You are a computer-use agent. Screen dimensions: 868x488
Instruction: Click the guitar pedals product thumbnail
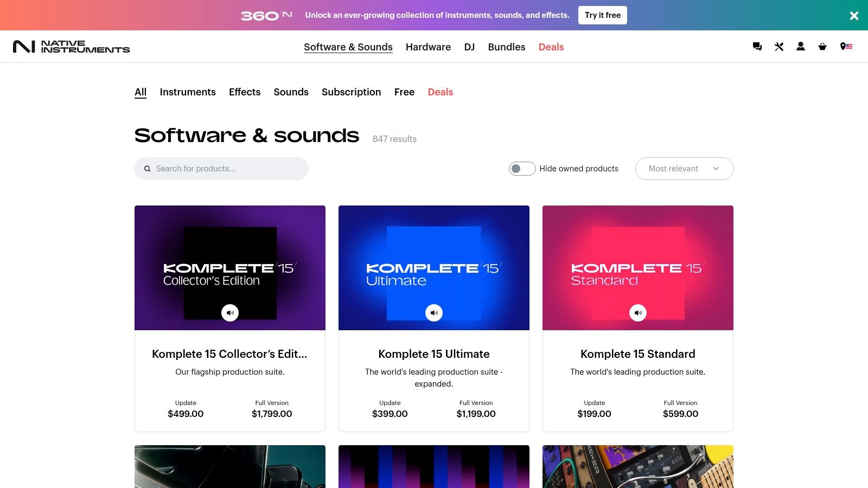click(638, 466)
